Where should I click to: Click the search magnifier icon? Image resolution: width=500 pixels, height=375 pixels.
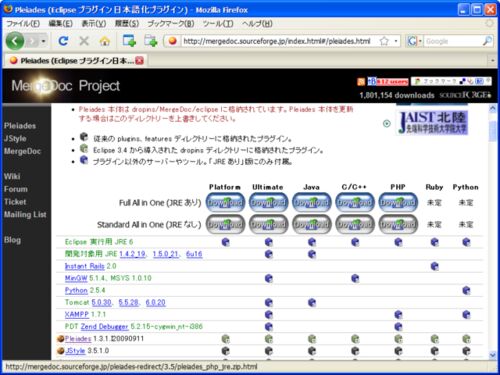click(487, 41)
